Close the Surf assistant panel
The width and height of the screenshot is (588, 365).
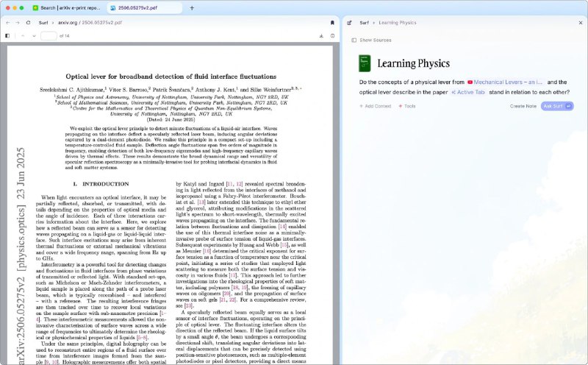(x=580, y=23)
